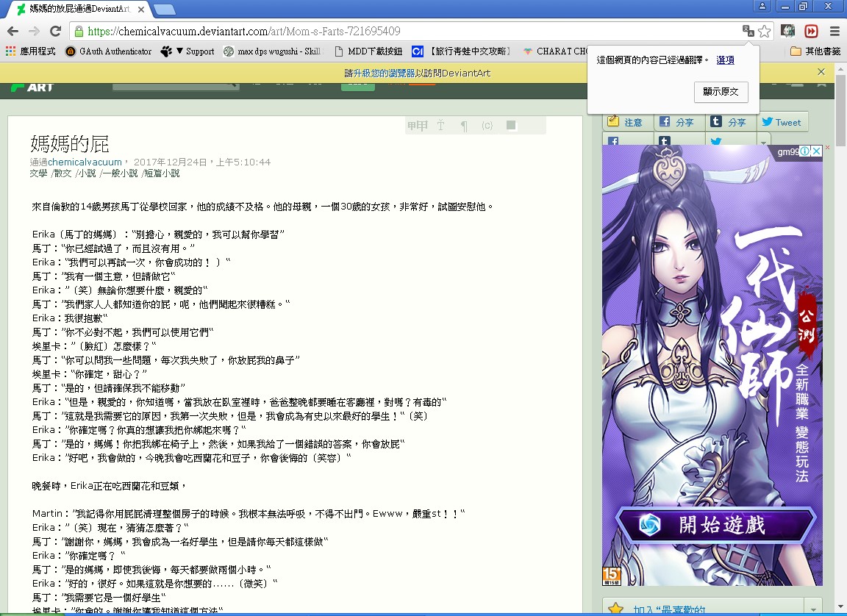Open the 選項 translate options link
The image size is (847, 616).
(725, 60)
